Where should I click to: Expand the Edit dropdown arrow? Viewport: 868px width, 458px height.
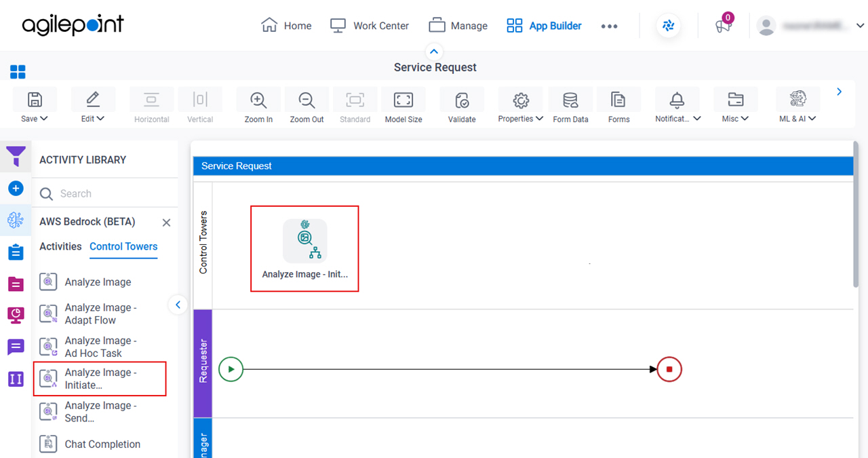tap(100, 119)
